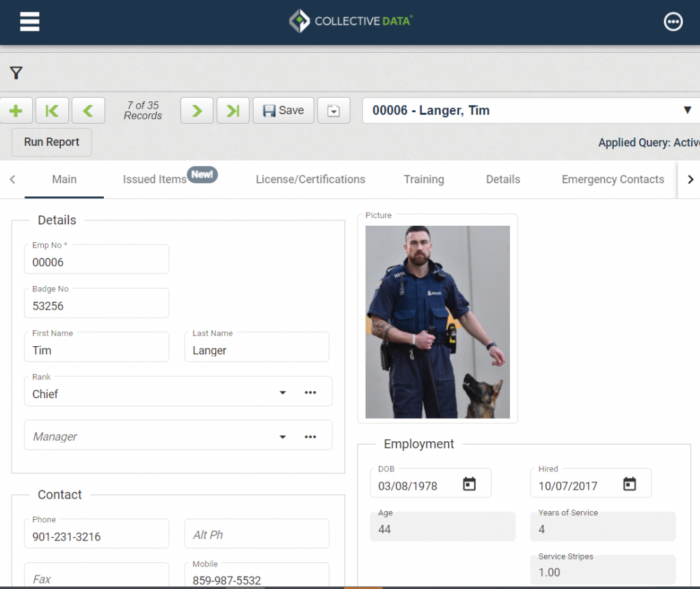Jump to the first record

pos(52,111)
